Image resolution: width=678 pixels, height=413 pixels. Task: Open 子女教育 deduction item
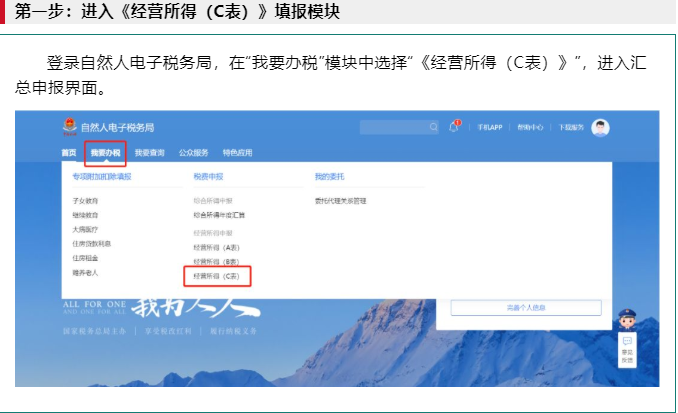point(86,201)
